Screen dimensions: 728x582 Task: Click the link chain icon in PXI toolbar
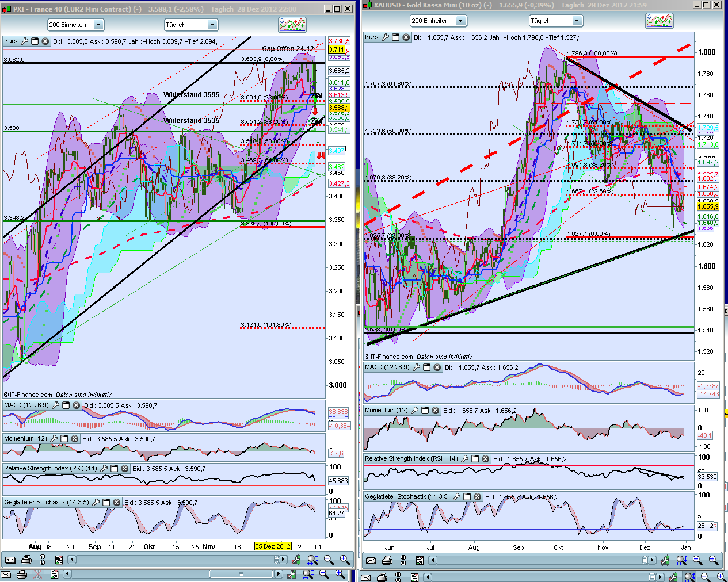click(42, 560)
